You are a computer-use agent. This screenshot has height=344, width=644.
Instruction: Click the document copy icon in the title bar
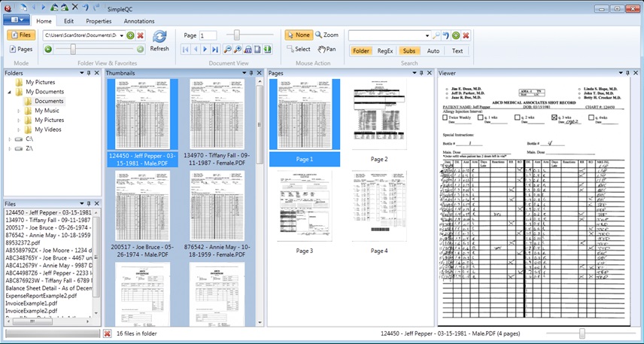point(24,7)
